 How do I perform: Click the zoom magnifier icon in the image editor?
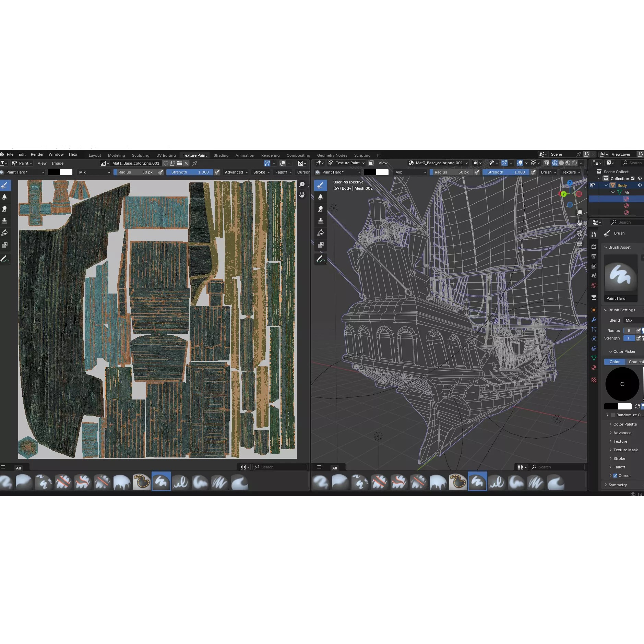coord(302,184)
